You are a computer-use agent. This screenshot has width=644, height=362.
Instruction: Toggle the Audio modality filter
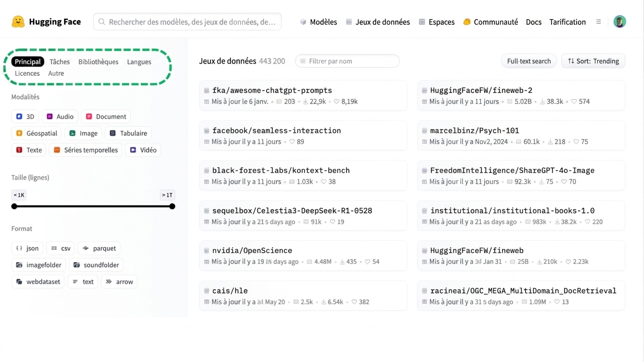(60, 116)
